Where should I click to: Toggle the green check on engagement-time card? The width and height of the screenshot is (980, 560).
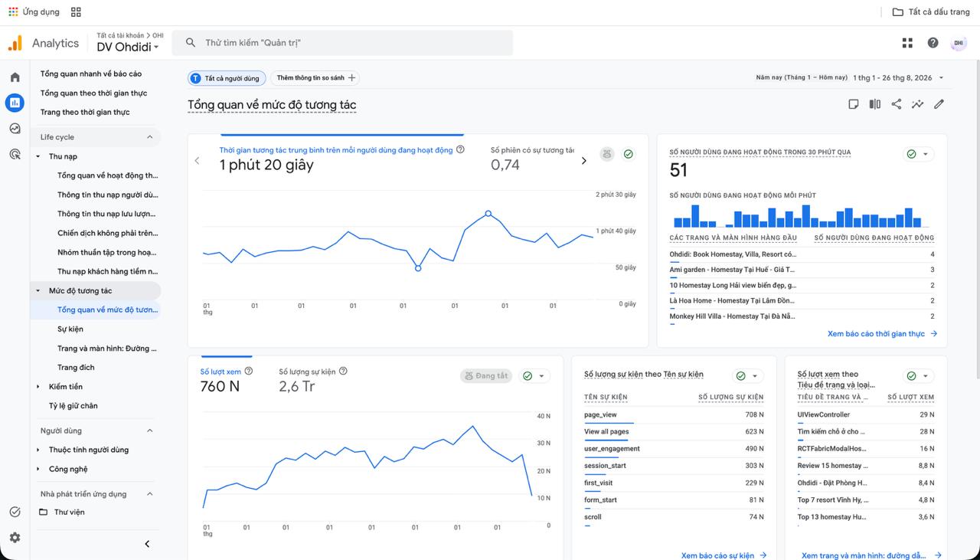(x=629, y=154)
